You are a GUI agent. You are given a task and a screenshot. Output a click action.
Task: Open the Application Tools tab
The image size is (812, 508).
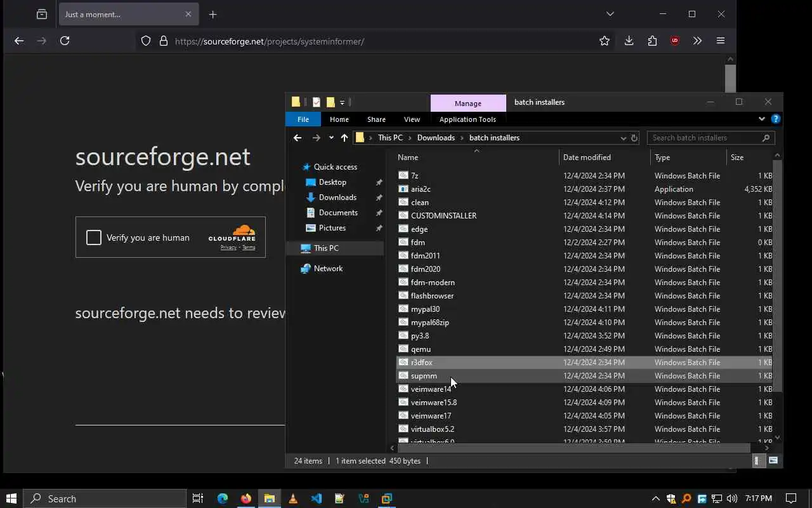click(x=468, y=119)
